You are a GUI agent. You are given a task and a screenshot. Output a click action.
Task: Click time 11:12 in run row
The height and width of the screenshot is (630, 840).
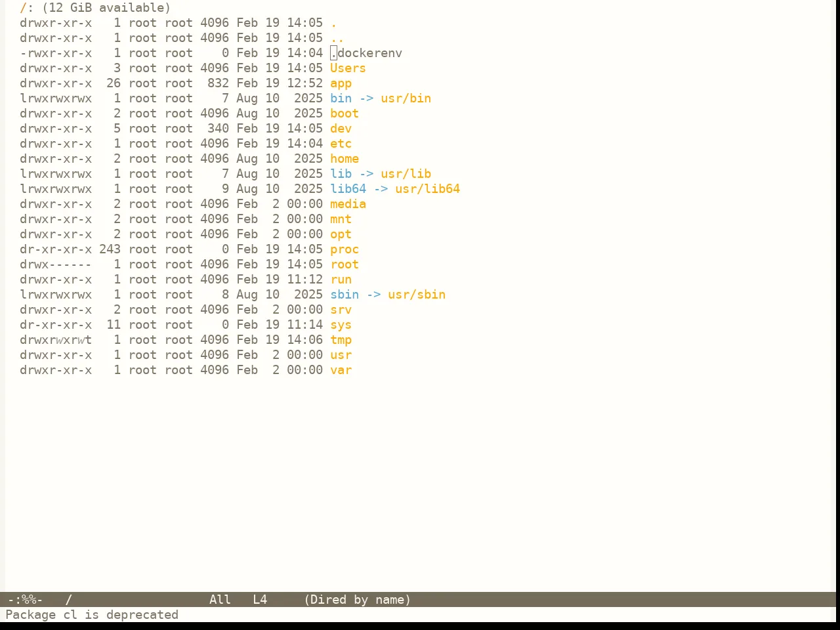pos(304,280)
